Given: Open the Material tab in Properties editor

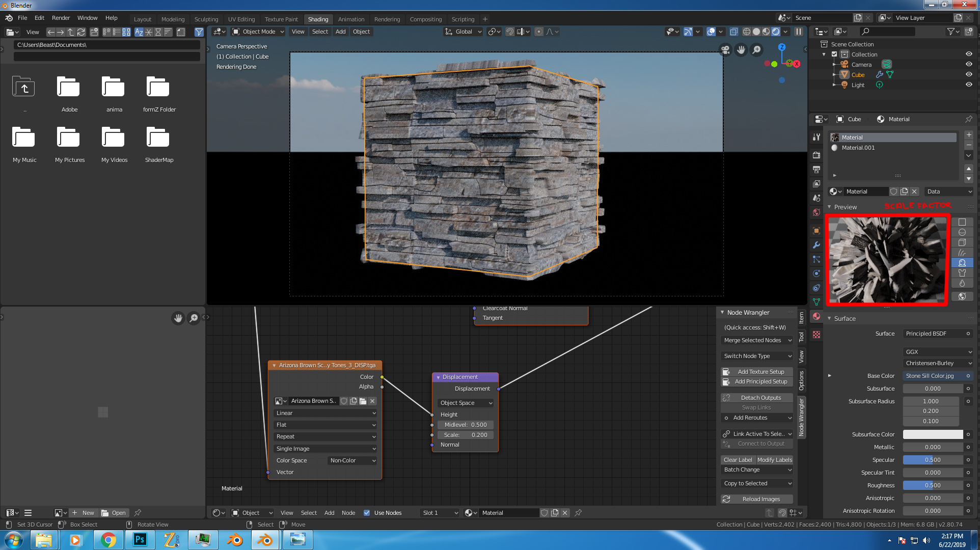Looking at the screenshot, I should pyautogui.click(x=816, y=316).
